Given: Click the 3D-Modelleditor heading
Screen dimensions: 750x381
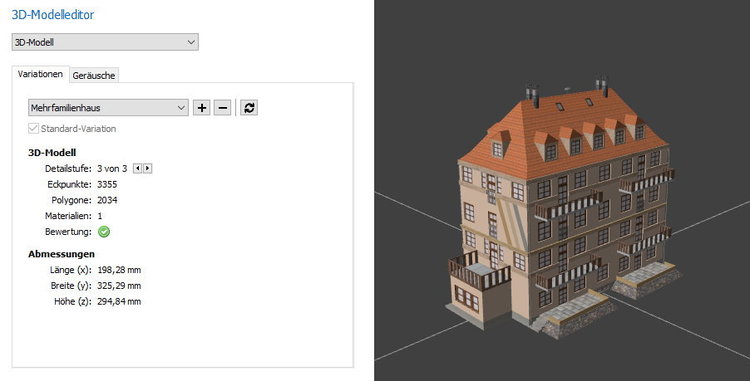Looking at the screenshot, I should 53,14.
